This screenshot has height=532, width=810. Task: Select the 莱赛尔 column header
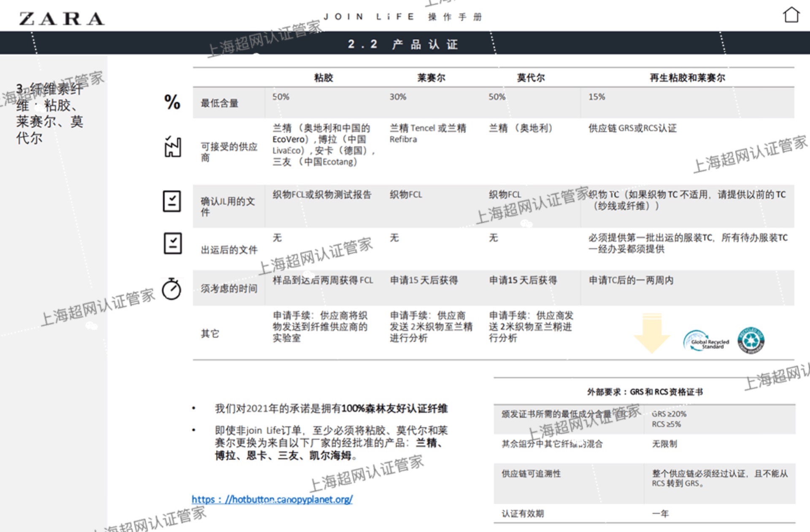pos(431,78)
